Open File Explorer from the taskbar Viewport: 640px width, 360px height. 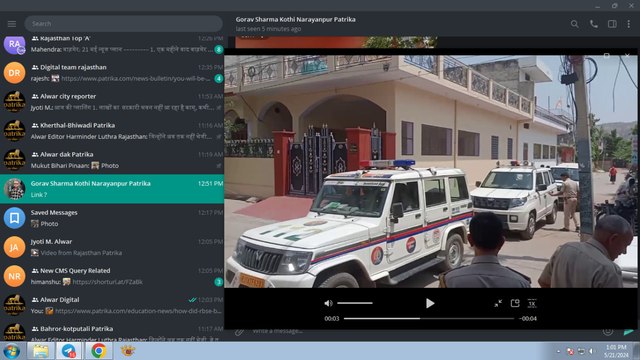40,351
